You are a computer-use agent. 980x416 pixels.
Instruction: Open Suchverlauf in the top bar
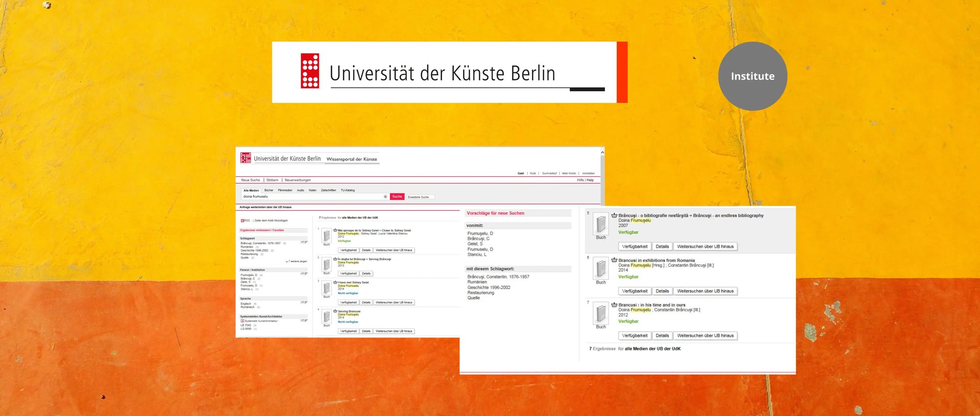pyautogui.click(x=549, y=173)
